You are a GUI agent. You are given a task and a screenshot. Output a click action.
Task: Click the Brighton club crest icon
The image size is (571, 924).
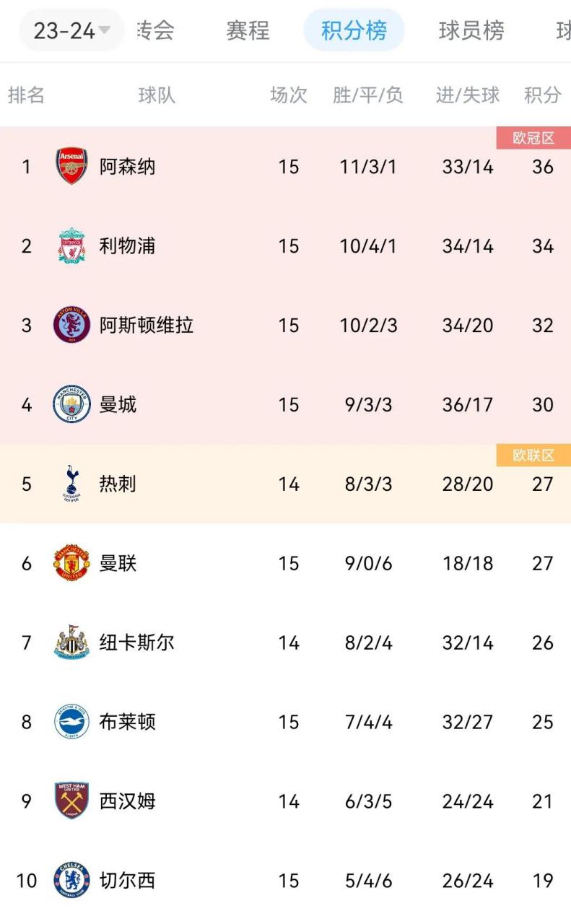71,722
